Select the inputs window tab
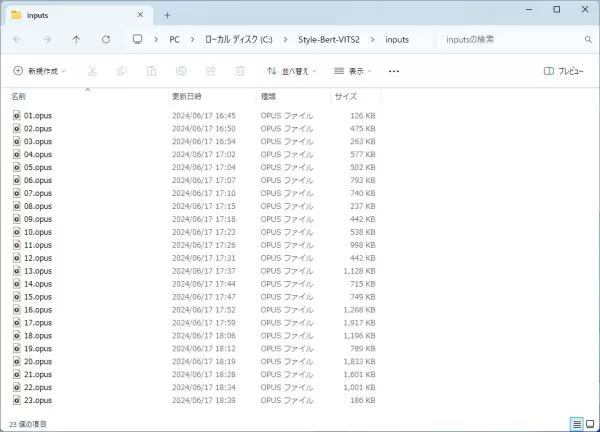This screenshot has width=600, height=432. [80, 15]
